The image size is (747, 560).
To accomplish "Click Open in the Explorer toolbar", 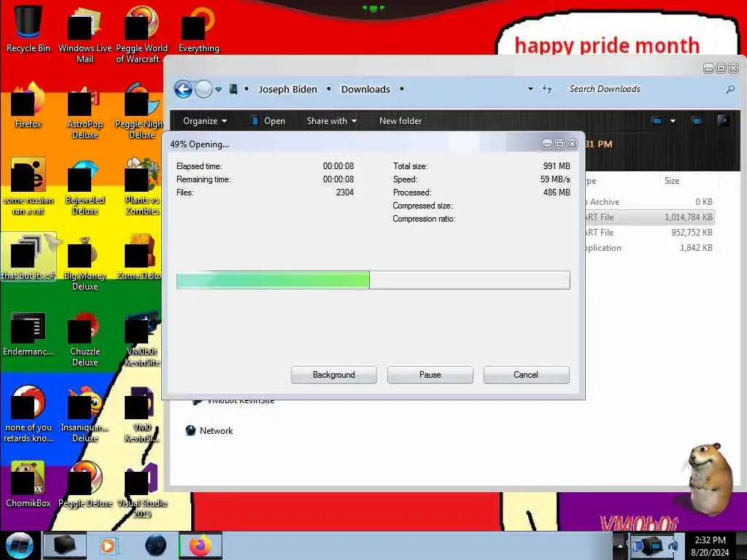I will (x=268, y=121).
